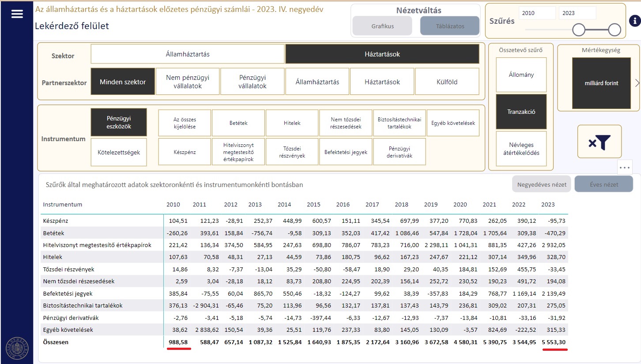Click the value 2 838,62
The height and width of the screenshot is (364, 641).
pos(207,330)
